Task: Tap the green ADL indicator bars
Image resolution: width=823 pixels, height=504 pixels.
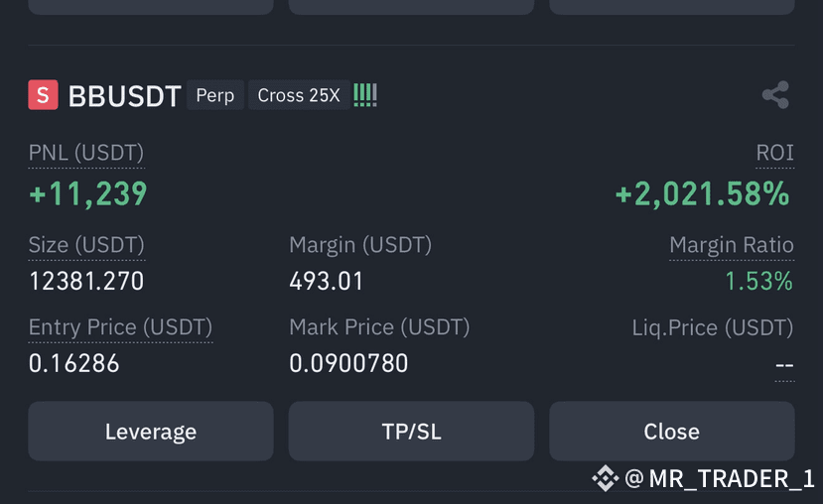Action: (x=365, y=95)
